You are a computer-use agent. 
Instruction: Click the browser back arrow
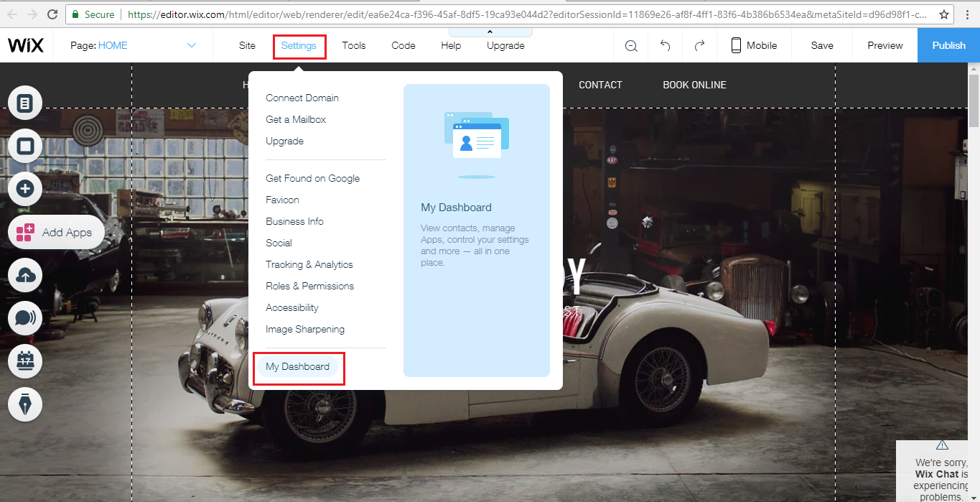click(x=12, y=14)
